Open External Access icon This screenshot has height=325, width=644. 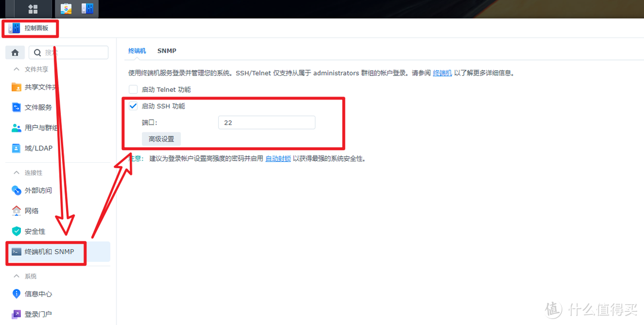coord(17,191)
